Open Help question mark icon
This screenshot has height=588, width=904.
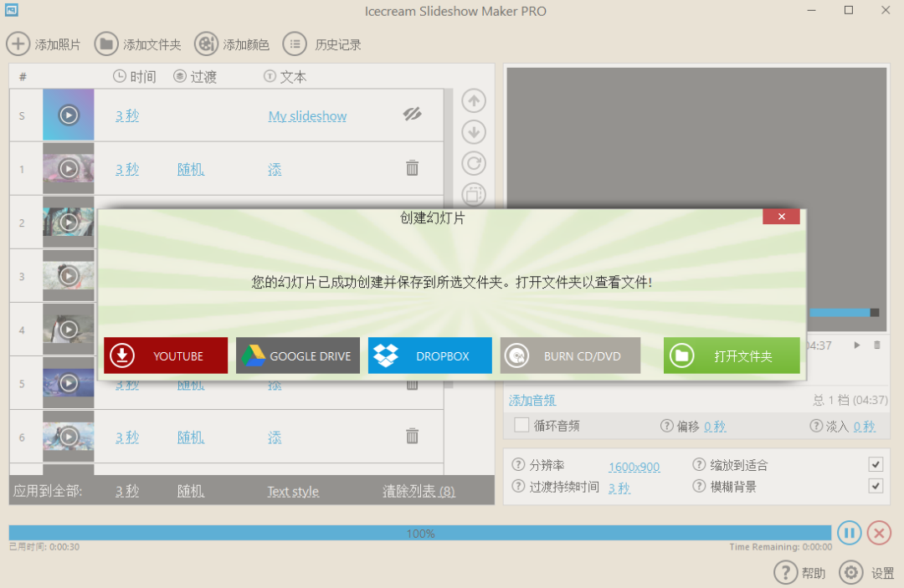[x=785, y=572]
